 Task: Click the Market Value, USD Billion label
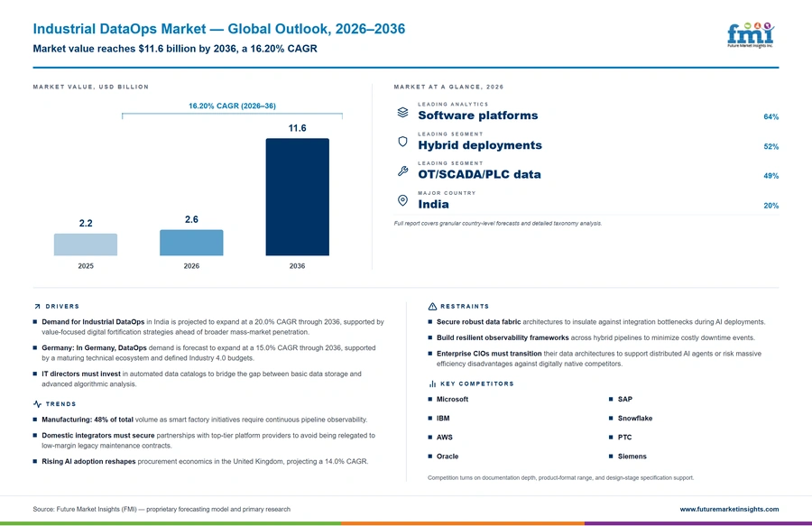(90, 87)
